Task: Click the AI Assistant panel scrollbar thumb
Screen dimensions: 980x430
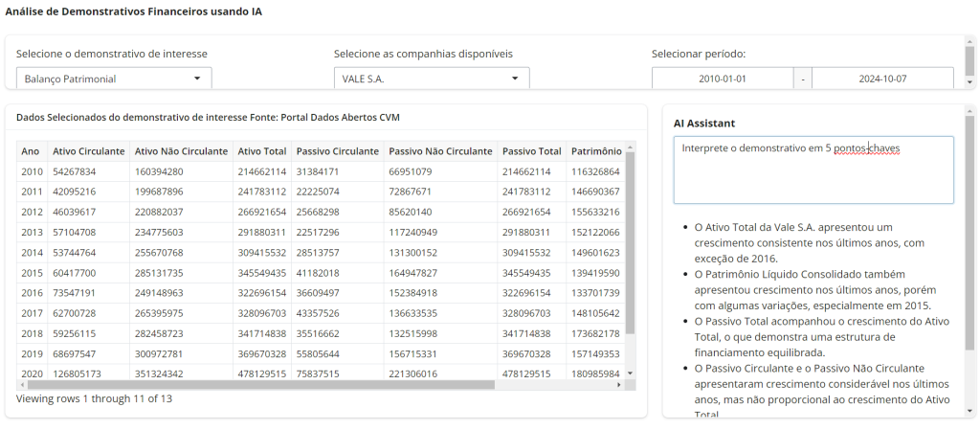Action: click(x=969, y=233)
